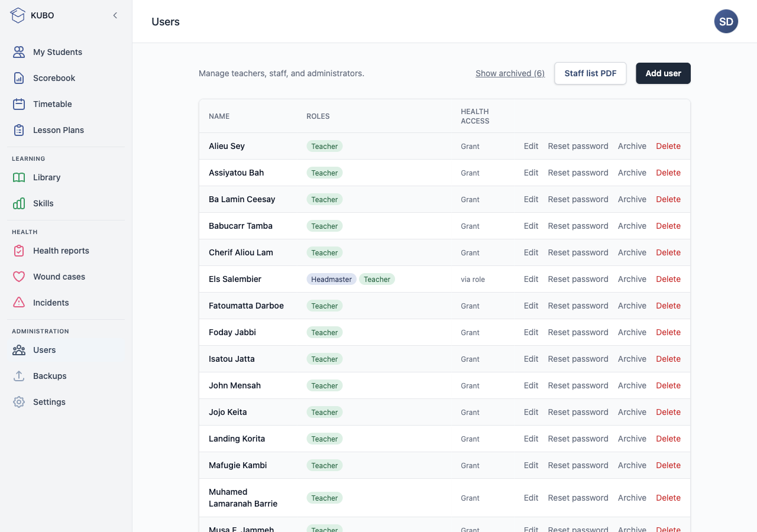The height and width of the screenshot is (532, 757).
Task: Click the Incidents warning triangle icon
Action: click(19, 303)
